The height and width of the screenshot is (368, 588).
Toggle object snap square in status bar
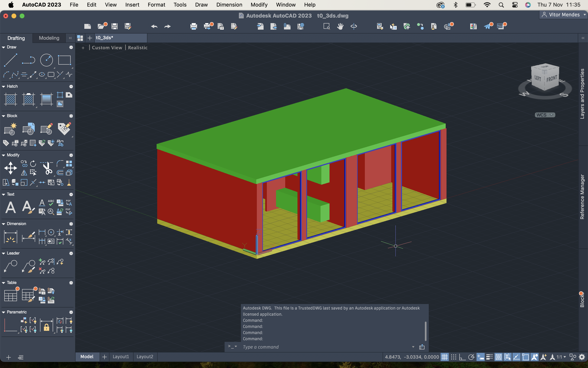525,357
